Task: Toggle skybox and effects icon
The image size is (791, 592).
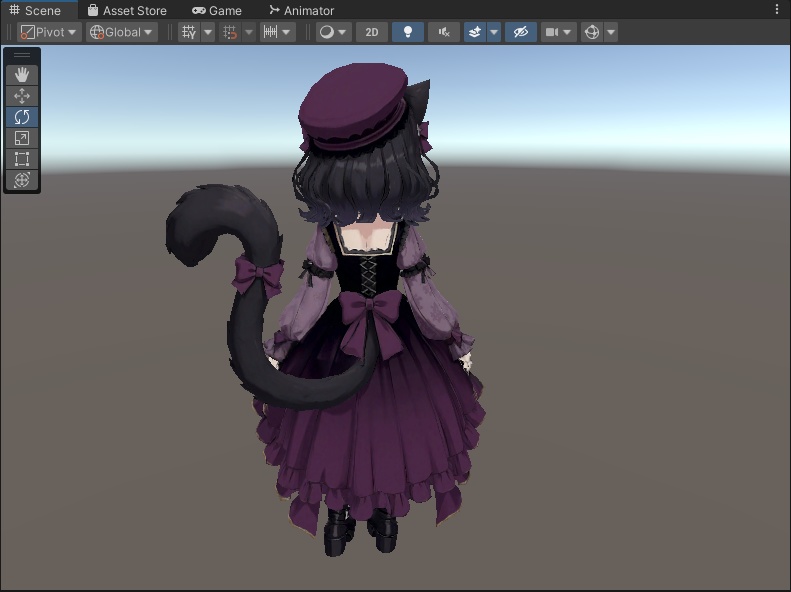Action: (x=475, y=32)
